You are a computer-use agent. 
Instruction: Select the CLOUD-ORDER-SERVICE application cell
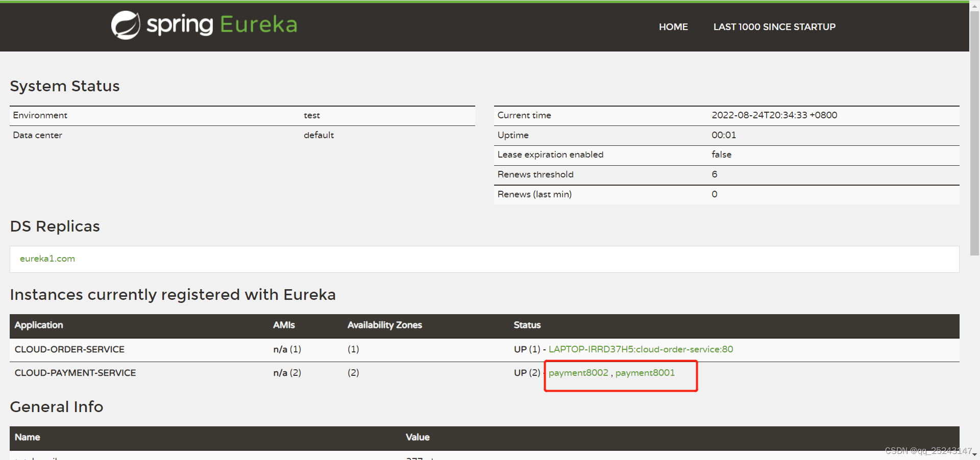click(x=69, y=349)
